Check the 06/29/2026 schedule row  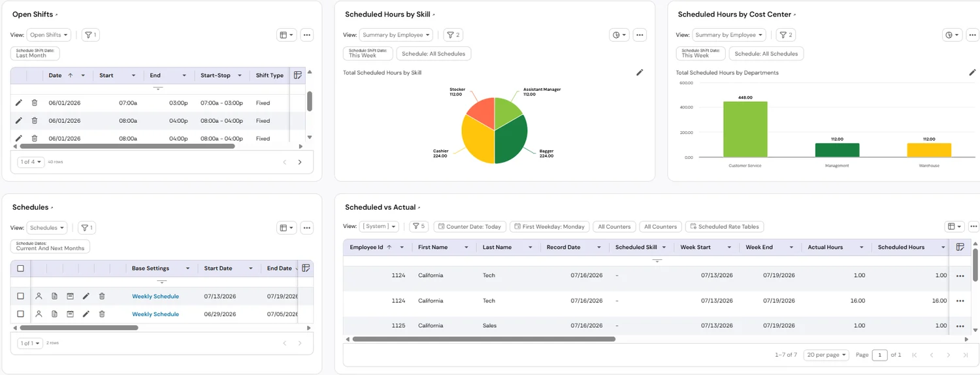[20, 314]
